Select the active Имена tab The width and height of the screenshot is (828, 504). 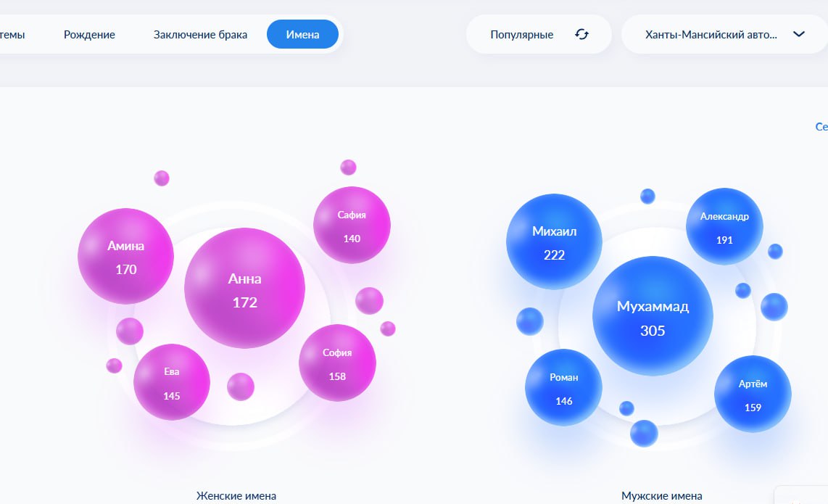[x=302, y=34]
